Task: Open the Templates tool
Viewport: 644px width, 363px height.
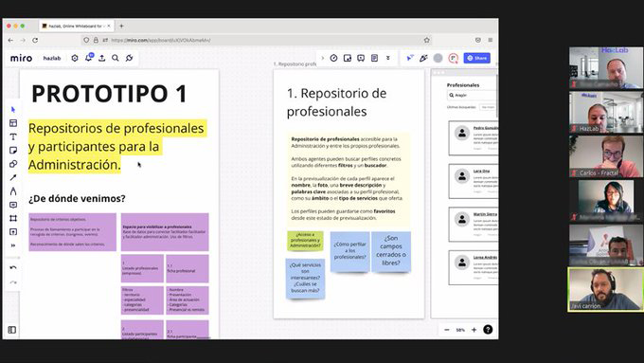Action: click(13, 123)
